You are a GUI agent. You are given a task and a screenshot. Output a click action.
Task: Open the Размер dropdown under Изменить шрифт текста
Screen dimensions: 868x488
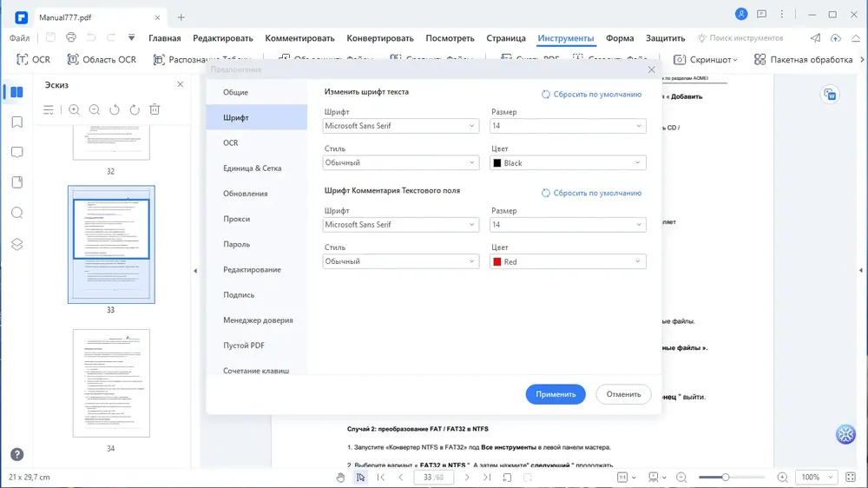[568, 126]
